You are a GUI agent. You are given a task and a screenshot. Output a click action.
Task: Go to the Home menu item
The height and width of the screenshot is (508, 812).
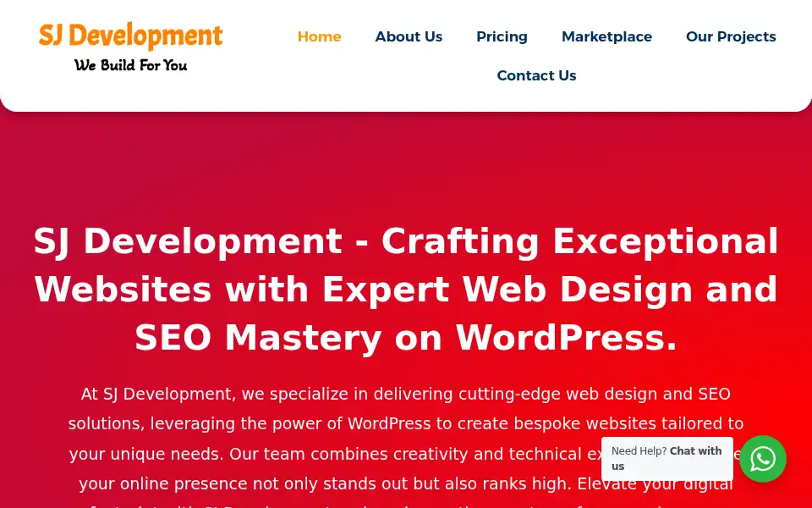[319, 36]
